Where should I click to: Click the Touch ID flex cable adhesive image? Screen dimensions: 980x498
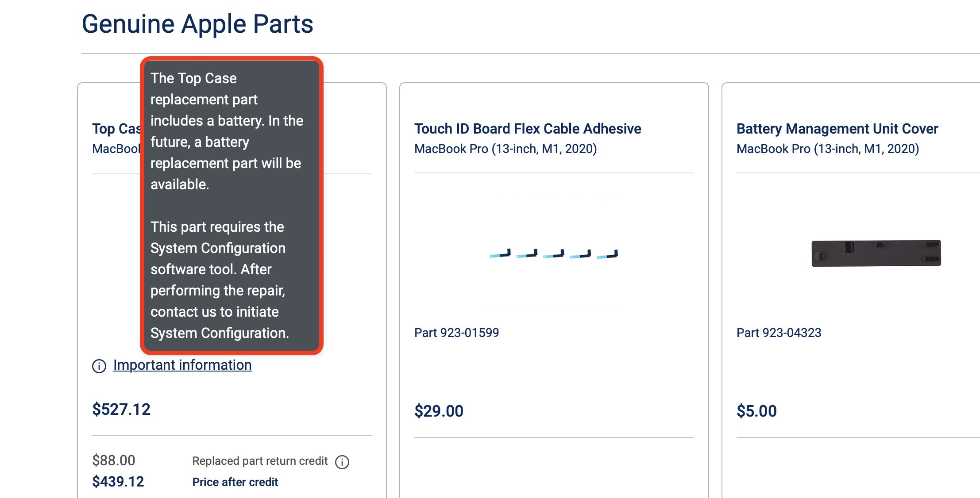[553, 254]
